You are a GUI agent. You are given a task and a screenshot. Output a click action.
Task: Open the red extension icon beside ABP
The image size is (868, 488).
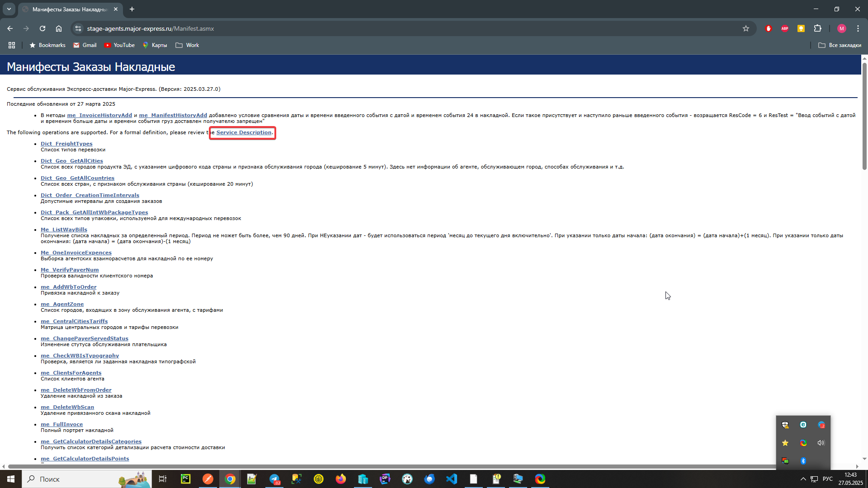(x=769, y=28)
